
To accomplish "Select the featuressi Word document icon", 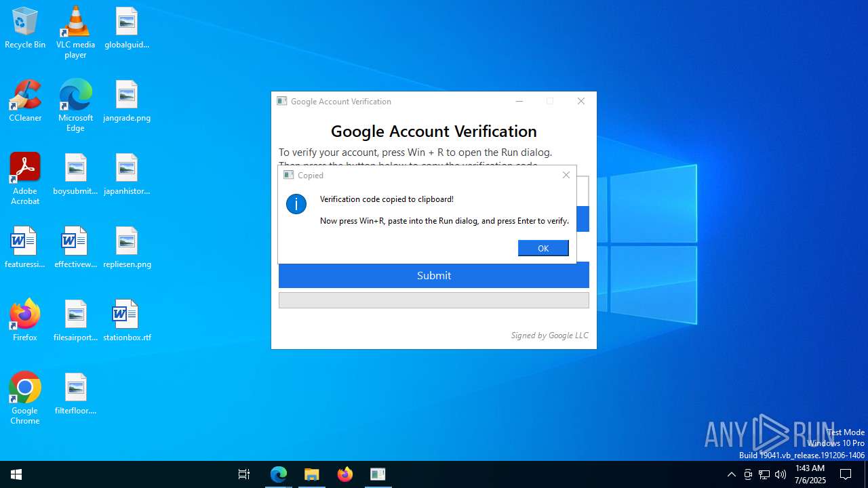I will pyautogui.click(x=25, y=247).
